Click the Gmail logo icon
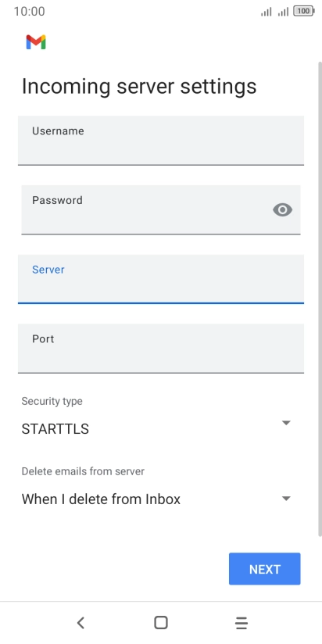This screenshot has width=322, height=644. 36,42
